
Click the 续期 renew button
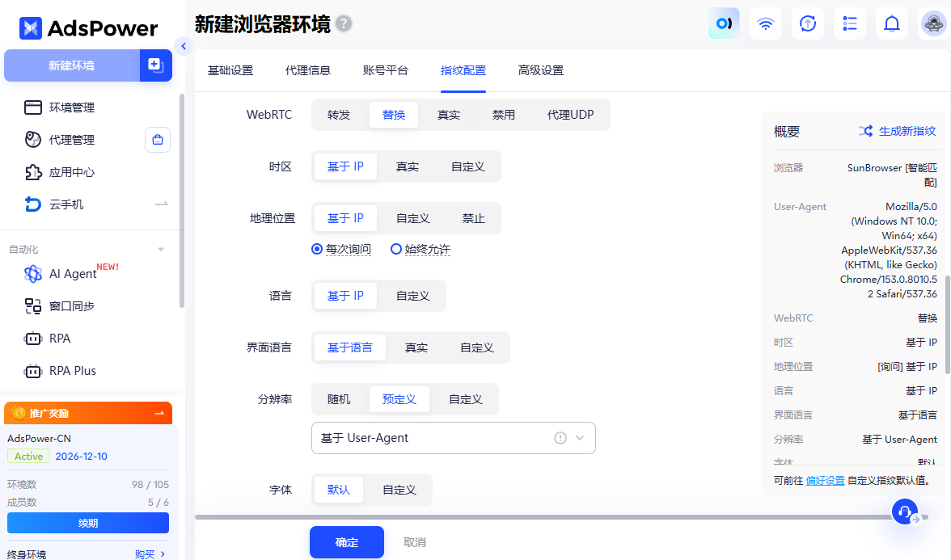click(x=88, y=523)
